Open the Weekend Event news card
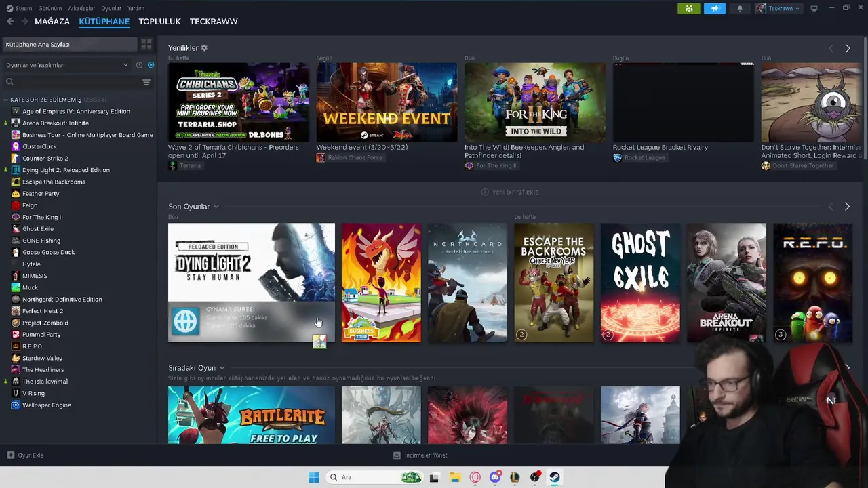Screen dimensions: 868x488 tap(387, 102)
